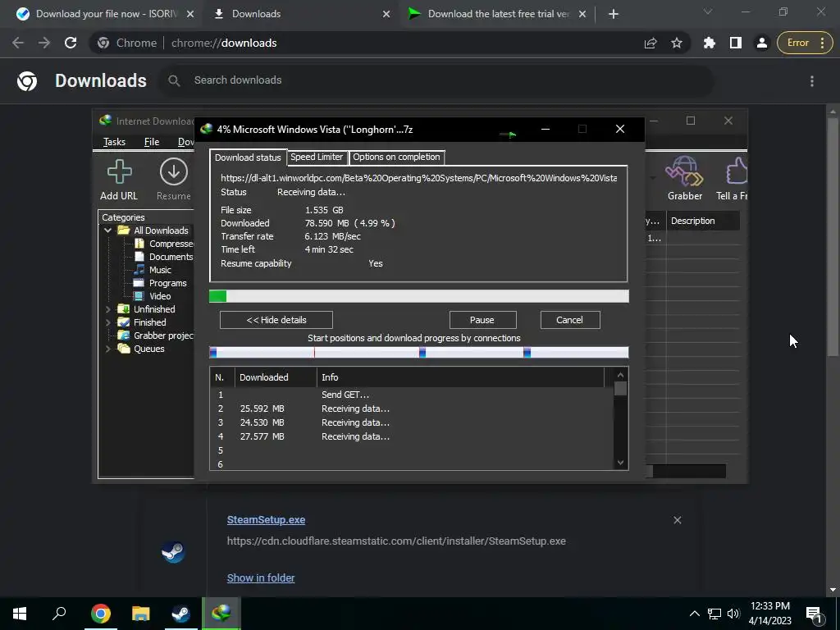Expand the Queues tree node
The width and height of the screenshot is (840, 630).
107,349
